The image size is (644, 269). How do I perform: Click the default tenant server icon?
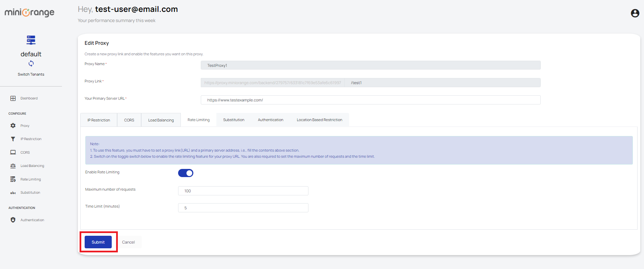coord(31,40)
